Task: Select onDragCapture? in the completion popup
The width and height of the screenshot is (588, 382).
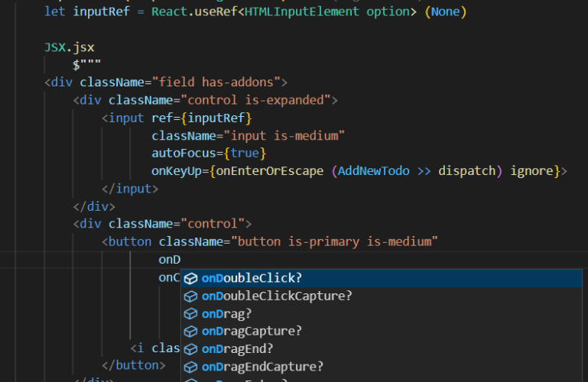Action: (252, 331)
